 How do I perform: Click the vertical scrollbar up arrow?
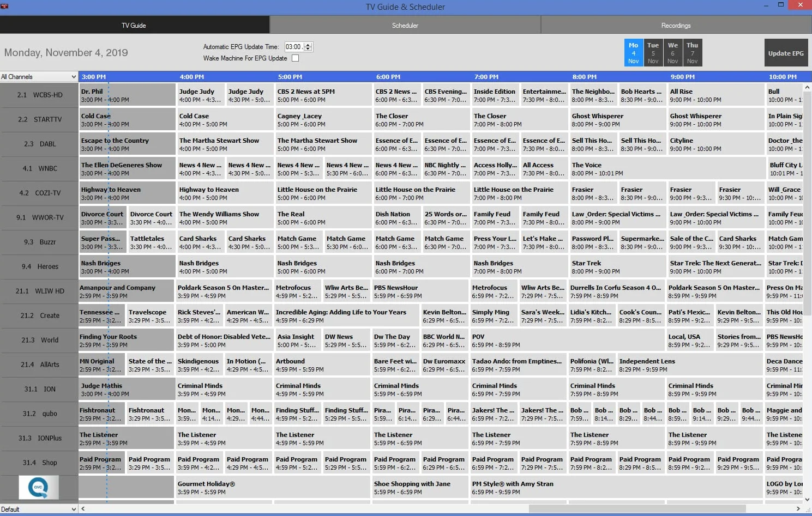pyautogui.click(x=808, y=87)
